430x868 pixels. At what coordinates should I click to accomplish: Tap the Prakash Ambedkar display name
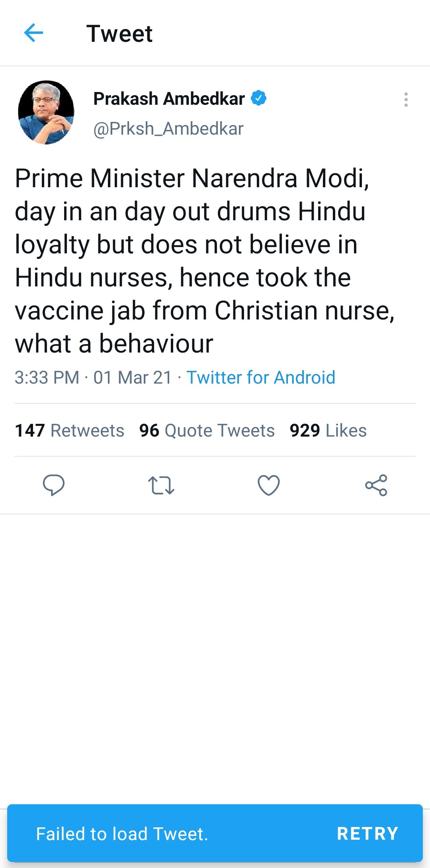169,99
